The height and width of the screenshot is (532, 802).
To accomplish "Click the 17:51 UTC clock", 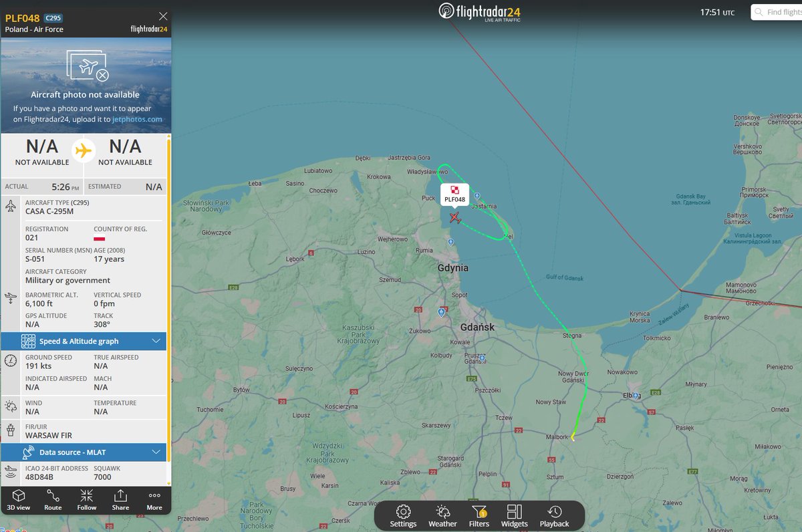I will click(x=717, y=13).
